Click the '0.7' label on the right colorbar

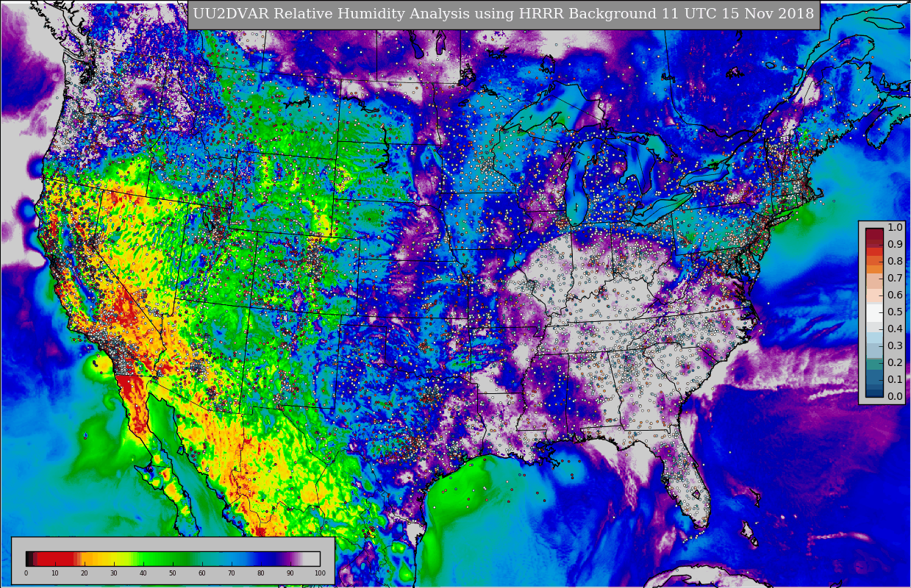[x=895, y=278]
